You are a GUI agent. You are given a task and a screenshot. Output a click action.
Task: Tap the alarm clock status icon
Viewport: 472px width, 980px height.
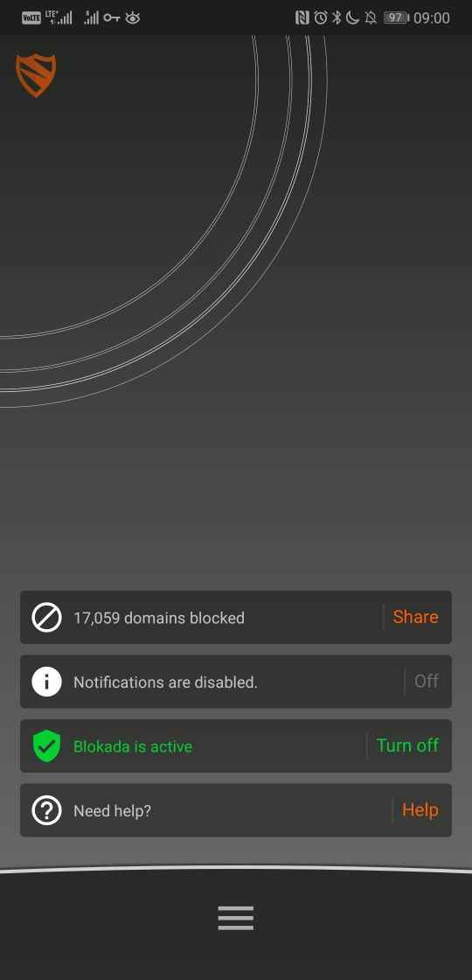pyautogui.click(x=320, y=18)
